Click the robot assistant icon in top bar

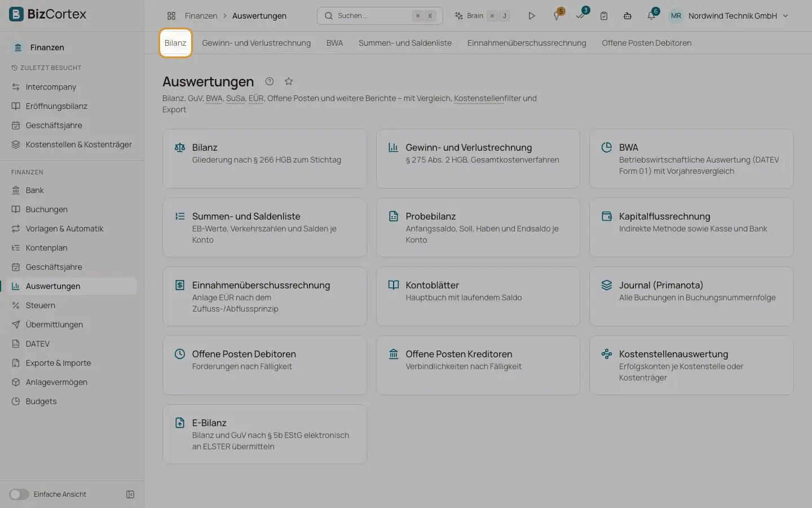click(x=628, y=16)
